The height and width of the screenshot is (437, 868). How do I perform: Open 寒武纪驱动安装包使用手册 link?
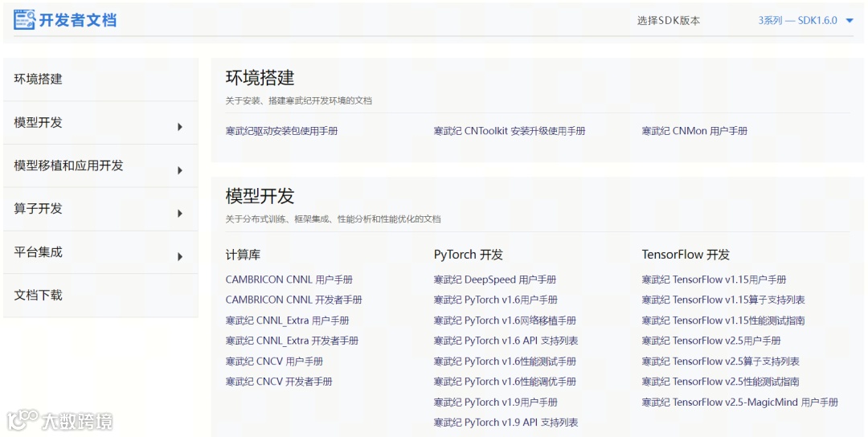point(281,131)
